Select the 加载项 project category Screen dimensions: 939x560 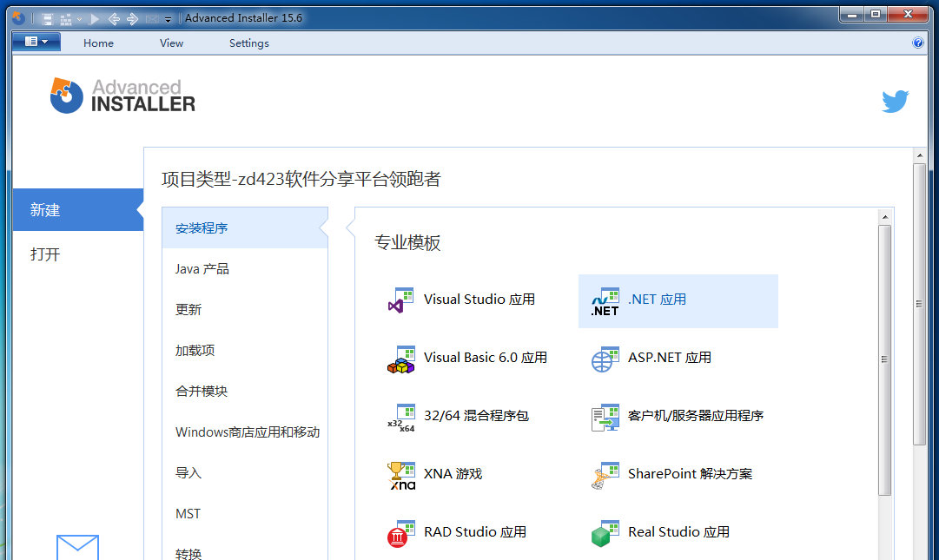click(x=245, y=350)
